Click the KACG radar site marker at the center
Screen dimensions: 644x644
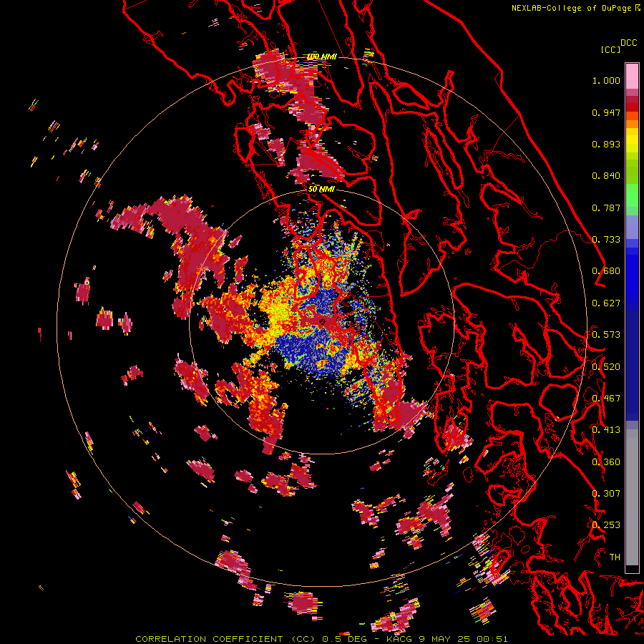tap(322, 322)
